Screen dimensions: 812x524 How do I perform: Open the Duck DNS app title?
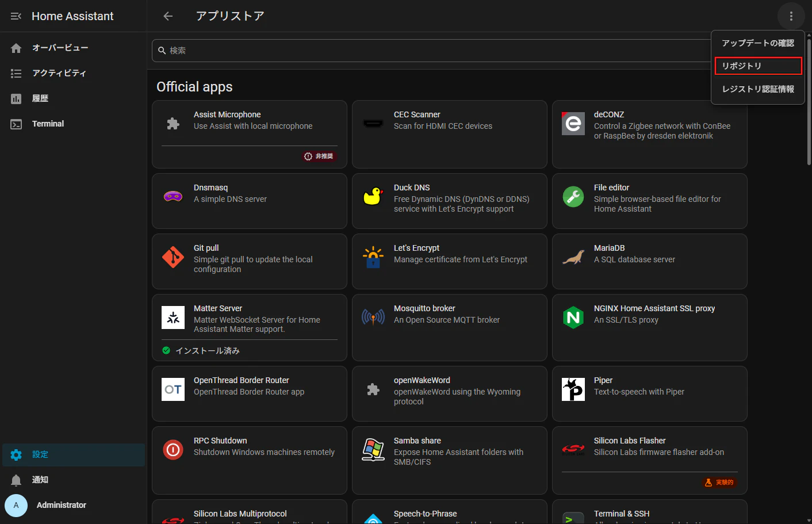click(412, 188)
